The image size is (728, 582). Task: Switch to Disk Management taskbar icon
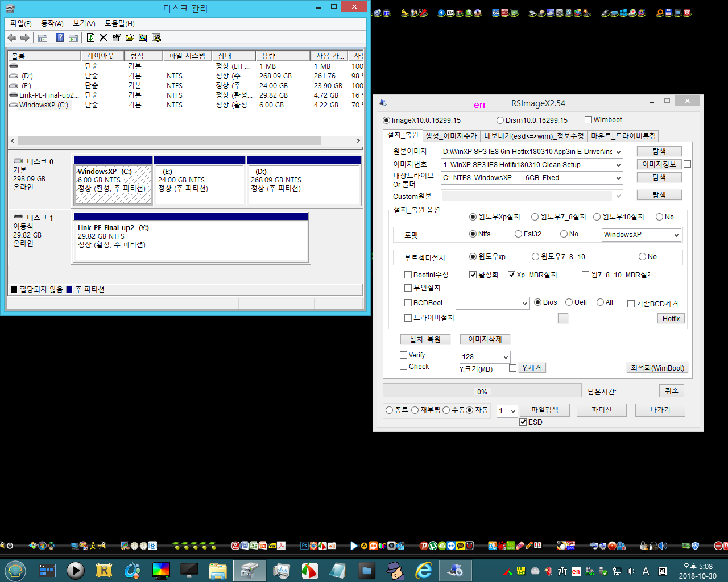pyautogui.click(x=249, y=570)
